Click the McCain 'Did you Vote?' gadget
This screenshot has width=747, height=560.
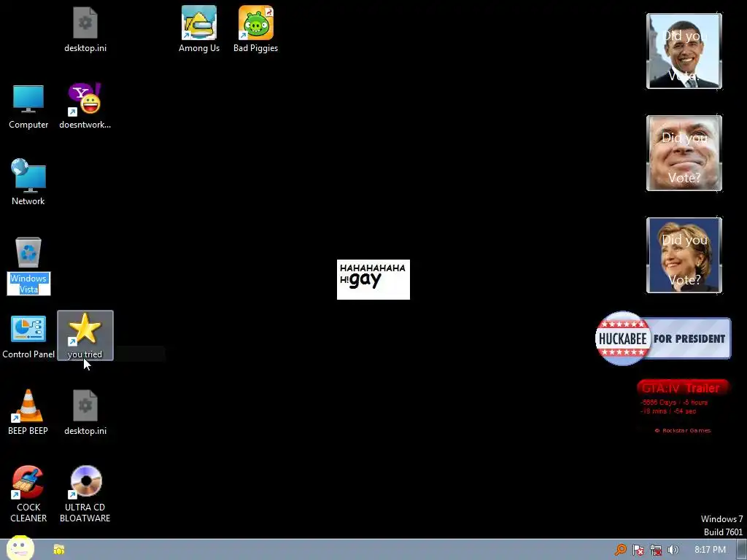point(684,153)
